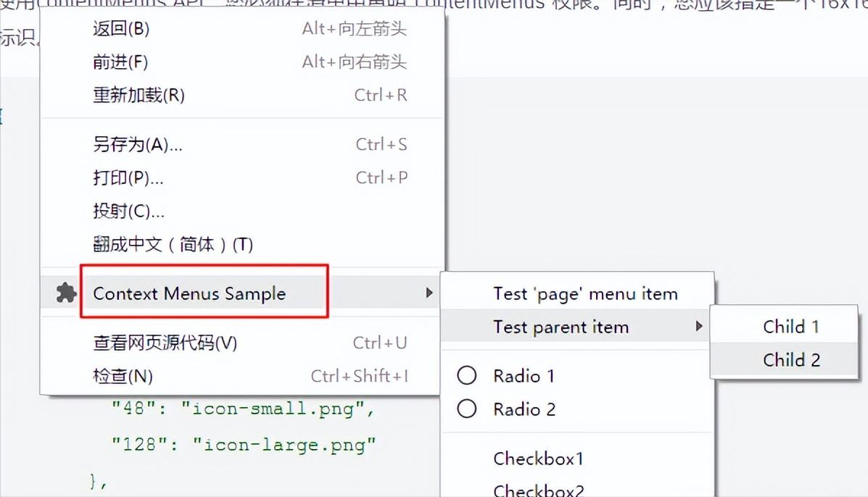
Task: Expand the Context Menus Sample submenu arrow
Action: pyautogui.click(x=429, y=293)
